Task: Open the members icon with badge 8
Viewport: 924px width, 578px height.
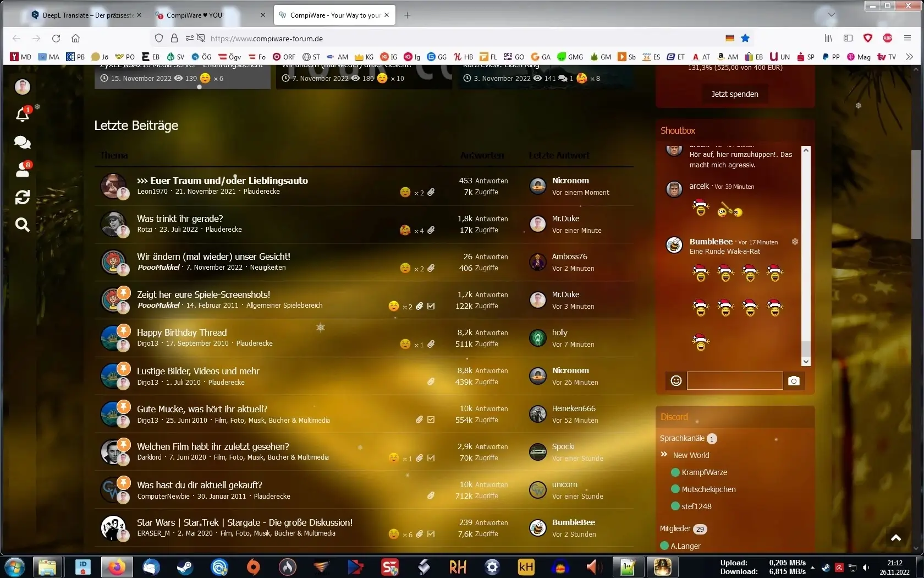Action: 23,170
